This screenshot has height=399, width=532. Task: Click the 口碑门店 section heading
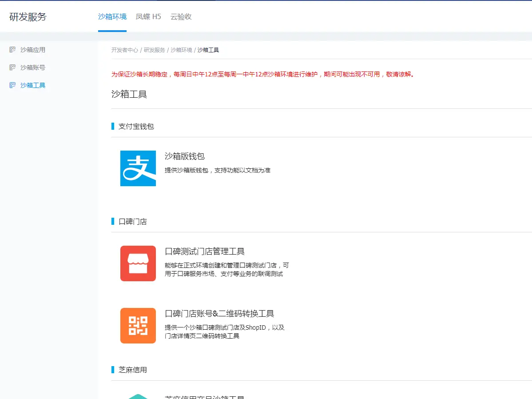(133, 221)
